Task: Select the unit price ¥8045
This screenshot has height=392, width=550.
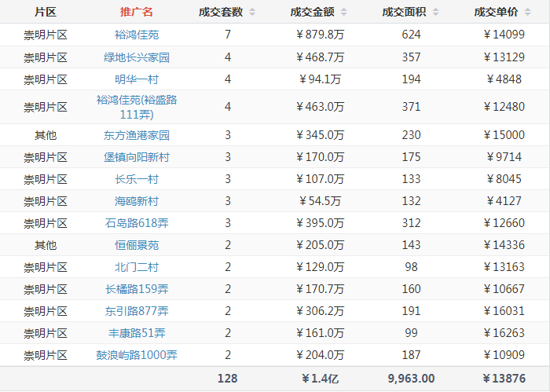Action: [x=504, y=179]
